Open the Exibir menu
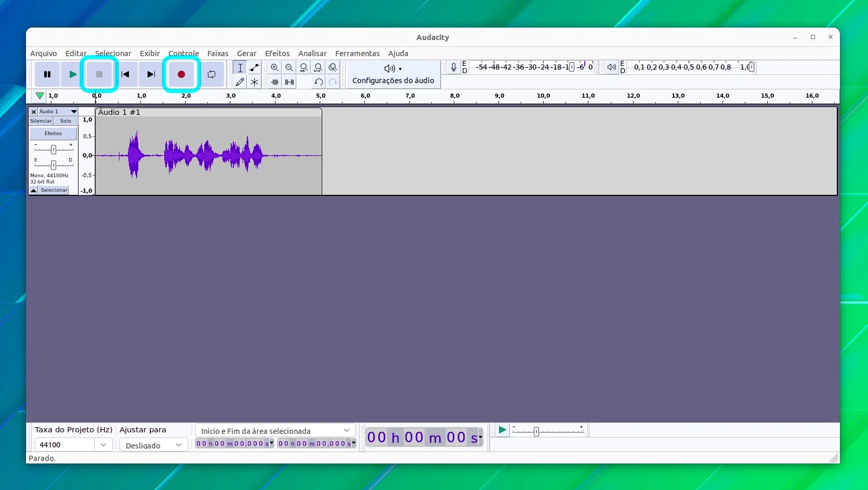Screen dimensions: 868x490 point(150,54)
